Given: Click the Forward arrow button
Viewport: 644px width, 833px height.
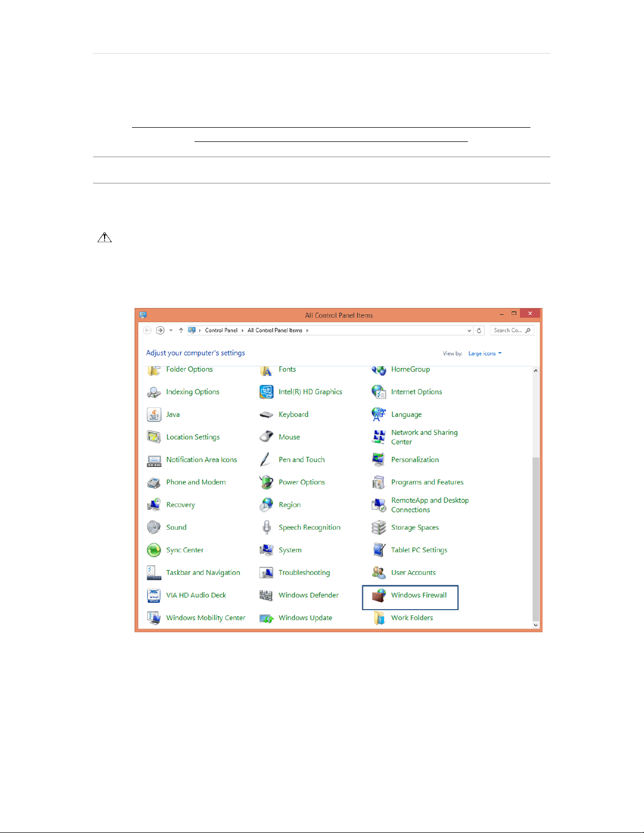Looking at the screenshot, I should [x=160, y=331].
